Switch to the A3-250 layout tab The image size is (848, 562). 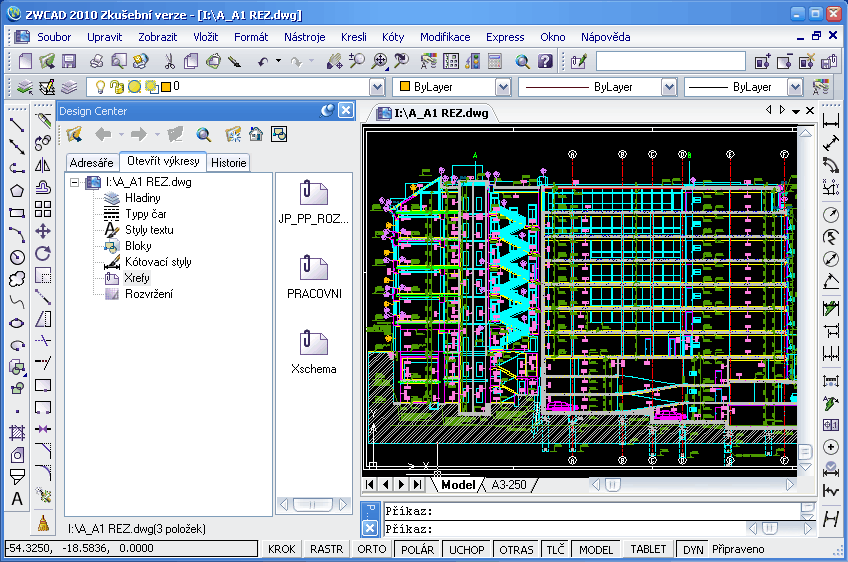508,484
